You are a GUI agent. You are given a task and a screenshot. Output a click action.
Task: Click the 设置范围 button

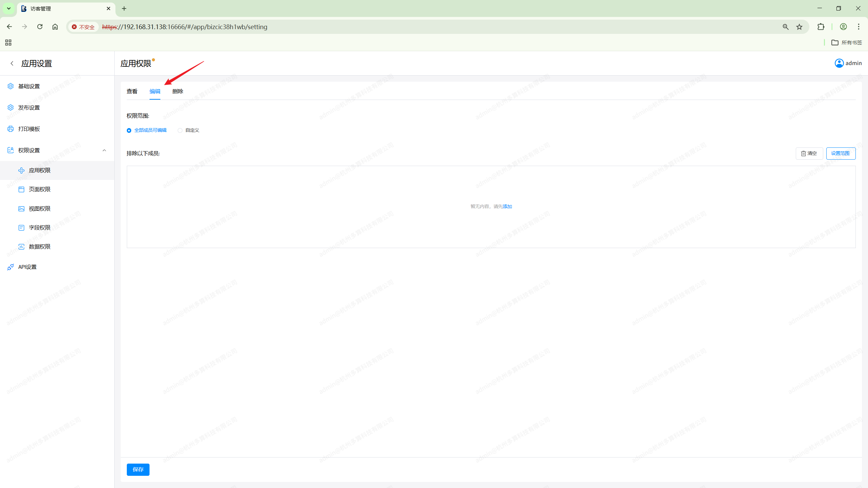841,154
